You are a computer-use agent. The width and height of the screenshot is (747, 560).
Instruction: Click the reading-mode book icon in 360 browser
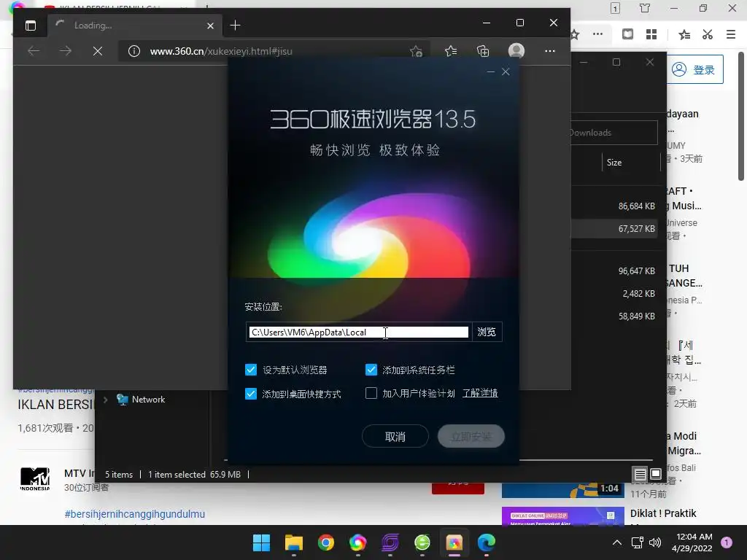(628, 34)
